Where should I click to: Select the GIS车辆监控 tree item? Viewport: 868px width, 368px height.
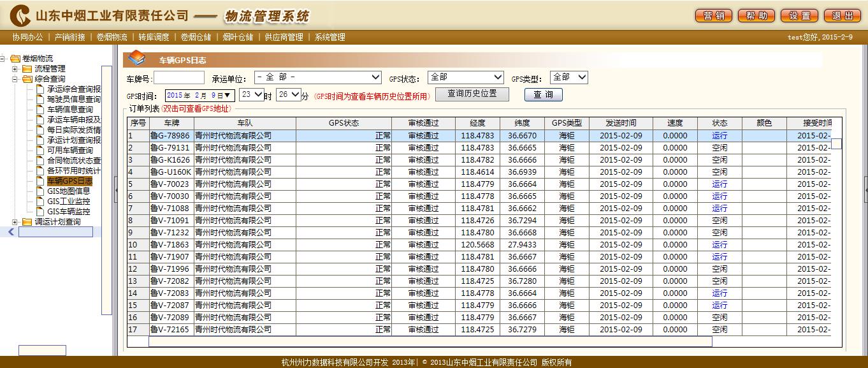(x=68, y=212)
